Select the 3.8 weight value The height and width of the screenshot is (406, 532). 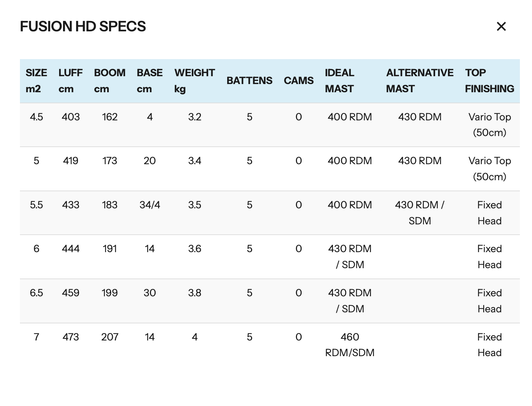point(194,293)
